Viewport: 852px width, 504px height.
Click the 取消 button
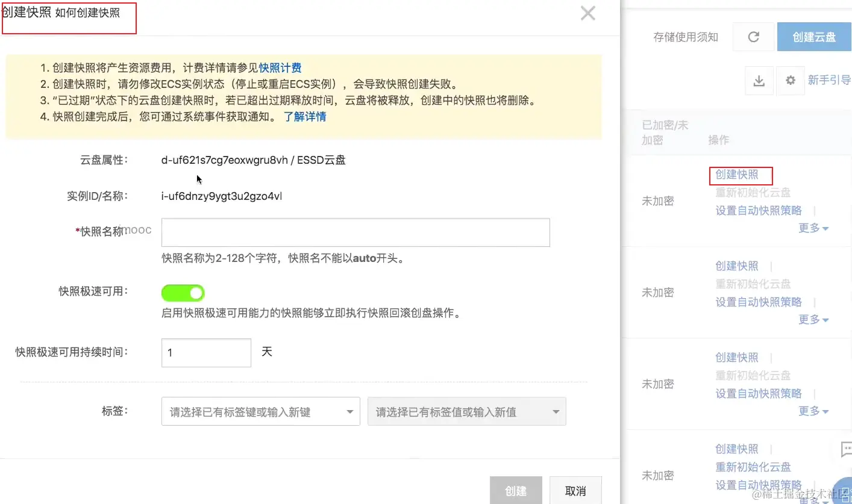tap(575, 491)
